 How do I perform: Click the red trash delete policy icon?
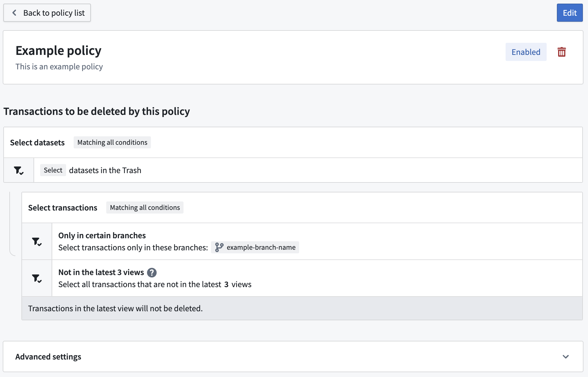[561, 52]
